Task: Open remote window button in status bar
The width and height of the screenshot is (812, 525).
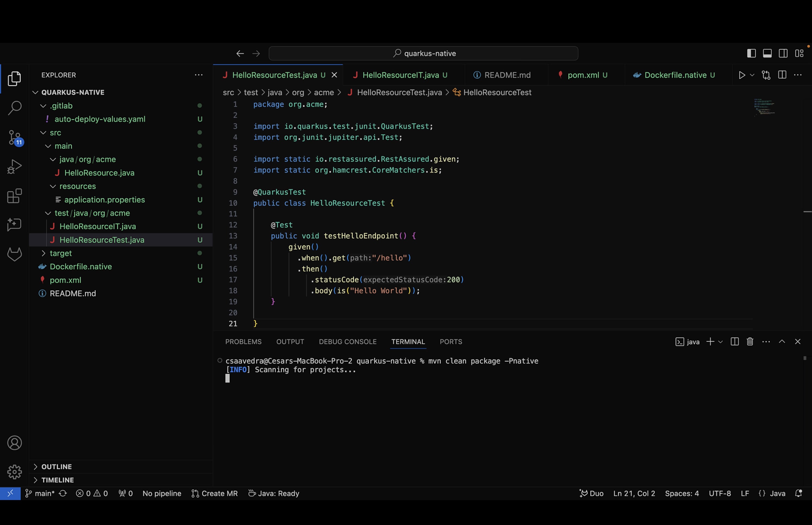Action: 10,493
